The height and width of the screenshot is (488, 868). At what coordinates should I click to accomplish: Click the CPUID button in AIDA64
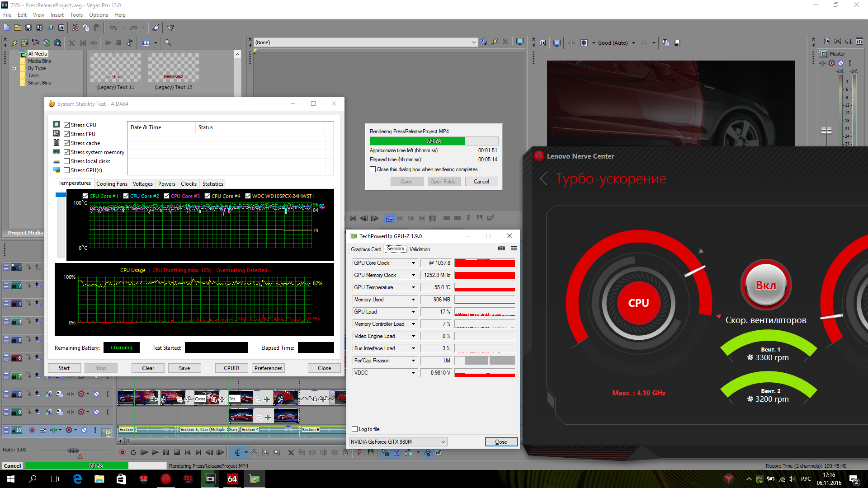click(231, 368)
